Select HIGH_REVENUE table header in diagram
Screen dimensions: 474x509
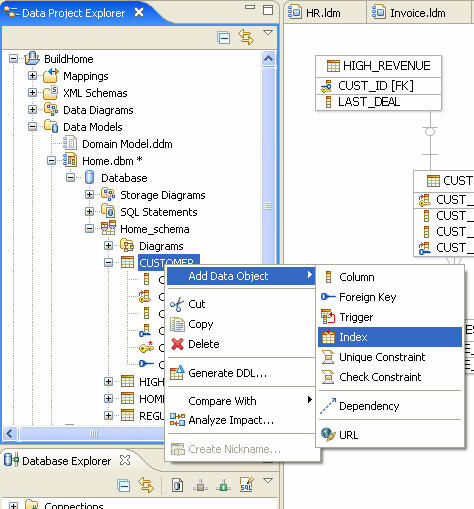click(378, 66)
